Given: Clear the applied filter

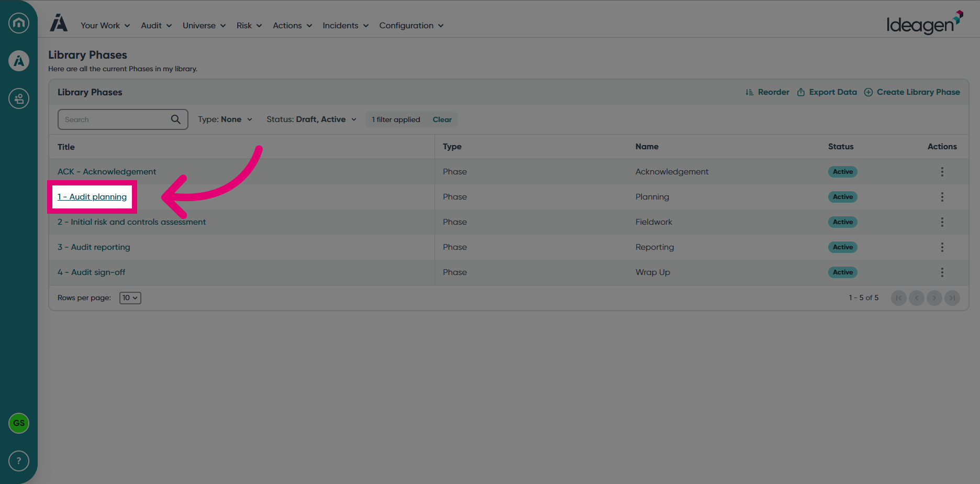Looking at the screenshot, I should click(x=442, y=119).
